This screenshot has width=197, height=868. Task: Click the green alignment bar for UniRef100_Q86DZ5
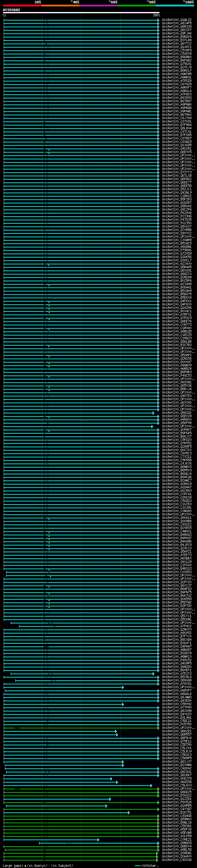81,792
